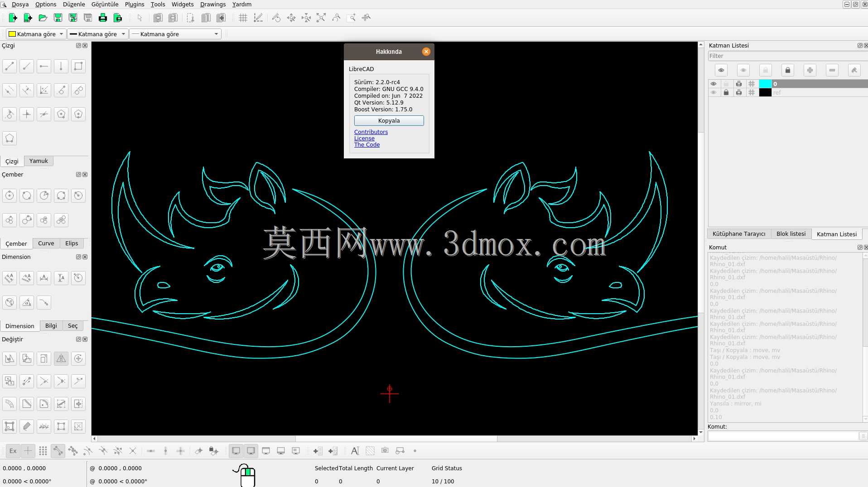Select the angular dimension tool
This screenshot has height=487, width=868.
point(27,302)
